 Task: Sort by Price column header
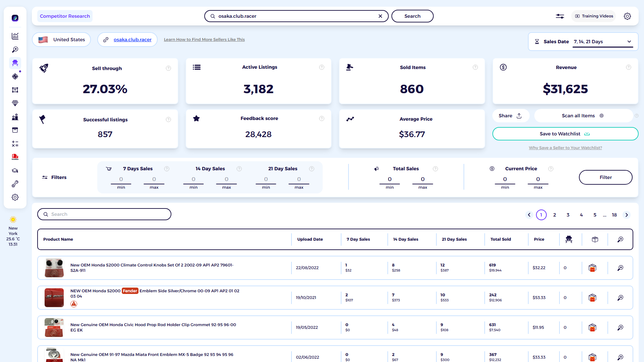(539, 239)
